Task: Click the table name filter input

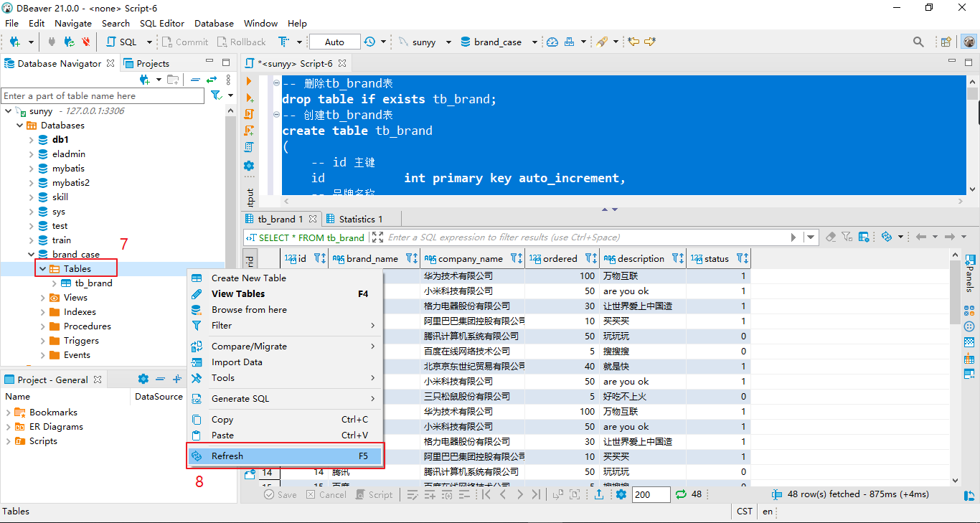Action: click(x=103, y=95)
